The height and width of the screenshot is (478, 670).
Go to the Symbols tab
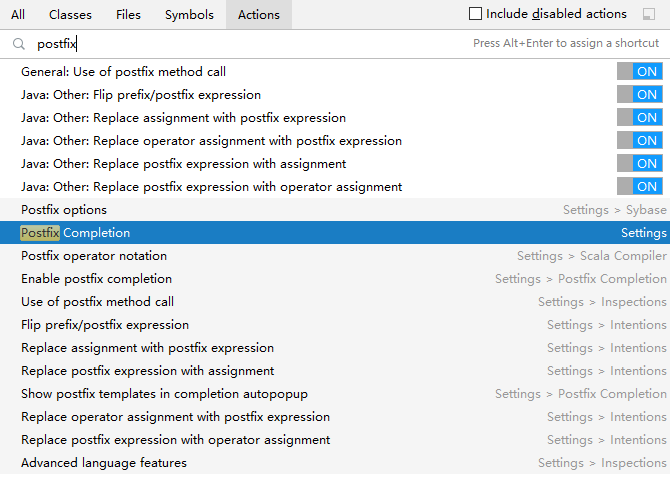[x=189, y=15]
